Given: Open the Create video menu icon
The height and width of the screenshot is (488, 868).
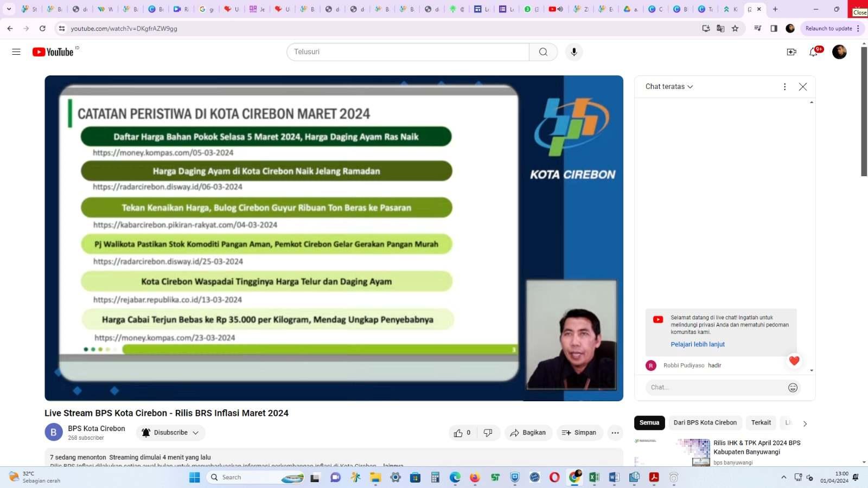Looking at the screenshot, I should coord(792,52).
